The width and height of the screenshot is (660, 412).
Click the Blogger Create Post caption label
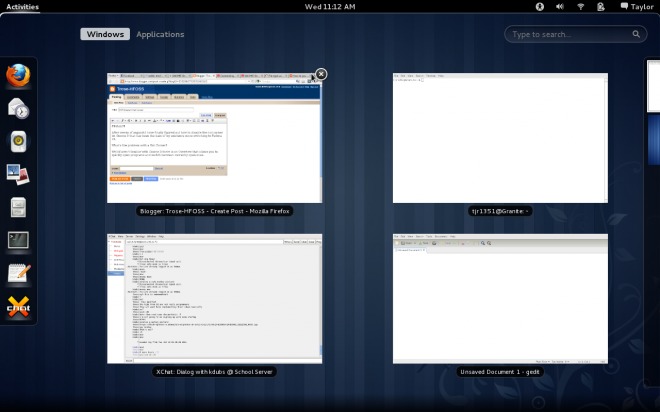pos(215,211)
